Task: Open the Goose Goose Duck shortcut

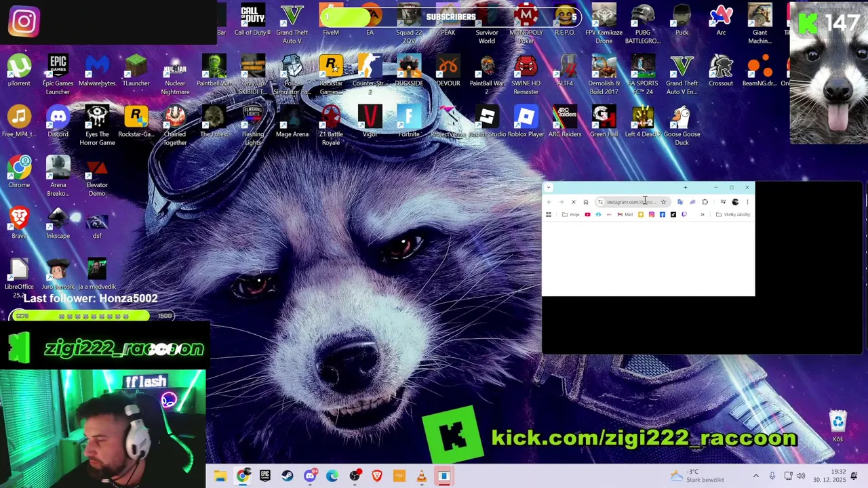Action: 682,125
